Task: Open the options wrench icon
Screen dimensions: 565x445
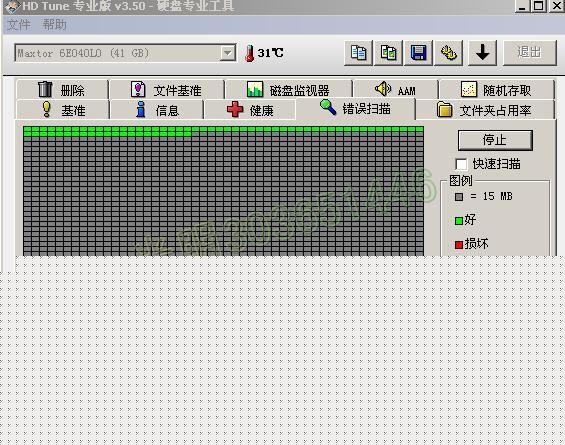Action: [449, 53]
